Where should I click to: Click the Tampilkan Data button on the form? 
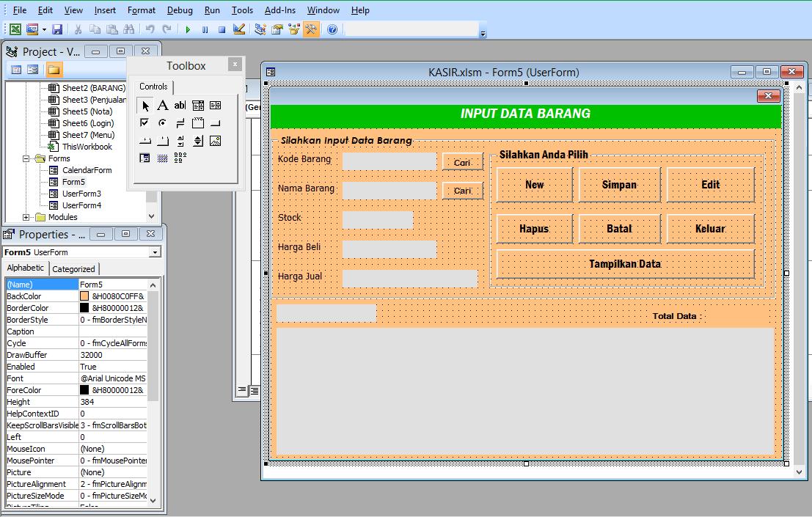point(625,264)
